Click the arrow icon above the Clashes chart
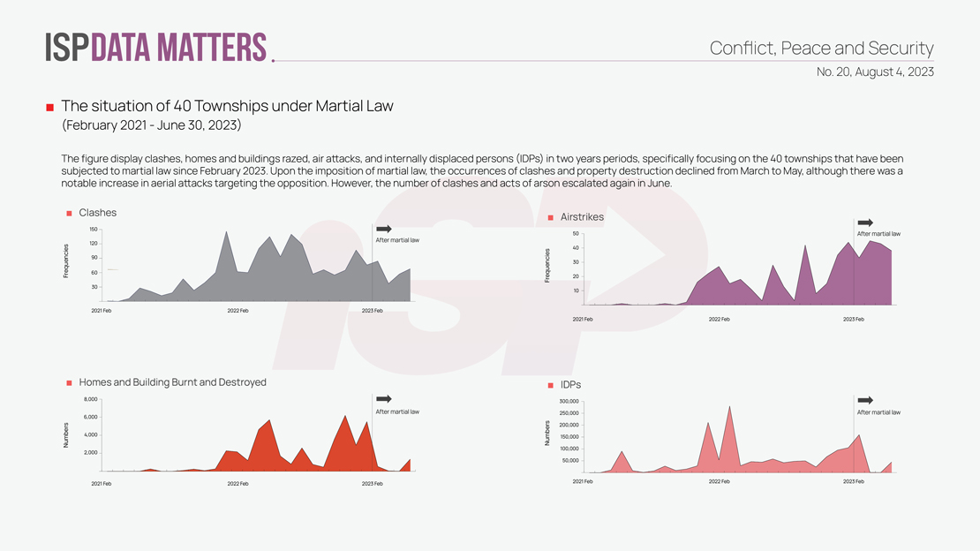980x551 pixels. coord(383,230)
